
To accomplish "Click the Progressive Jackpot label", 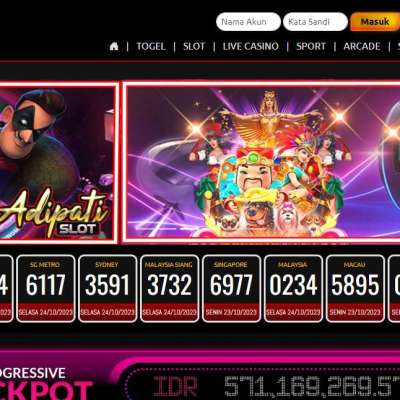I will tap(46, 383).
